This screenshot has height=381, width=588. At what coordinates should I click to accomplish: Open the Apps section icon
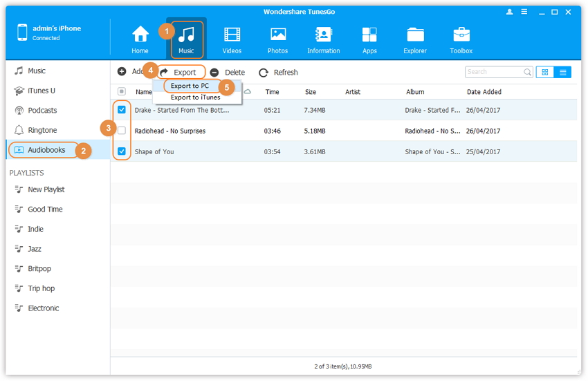369,35
